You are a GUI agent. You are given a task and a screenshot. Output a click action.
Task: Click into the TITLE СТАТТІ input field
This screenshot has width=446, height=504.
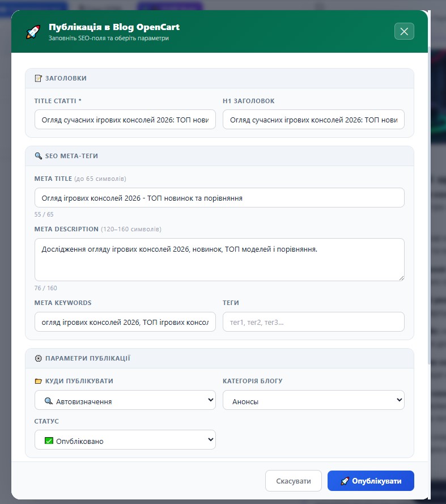(125, 119)
